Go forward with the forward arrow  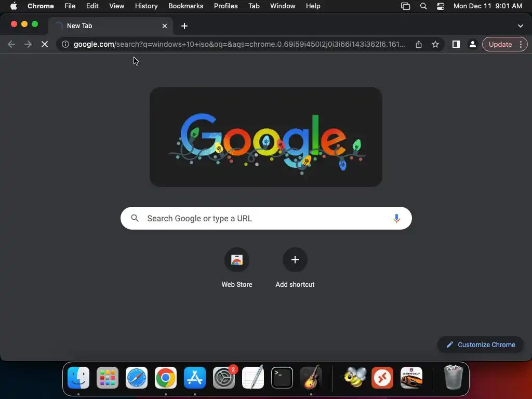coord(28,45)
